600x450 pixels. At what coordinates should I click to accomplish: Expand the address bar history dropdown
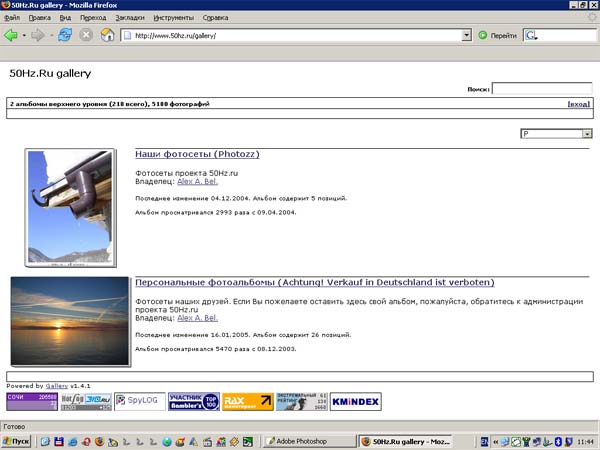coord(466,36)
